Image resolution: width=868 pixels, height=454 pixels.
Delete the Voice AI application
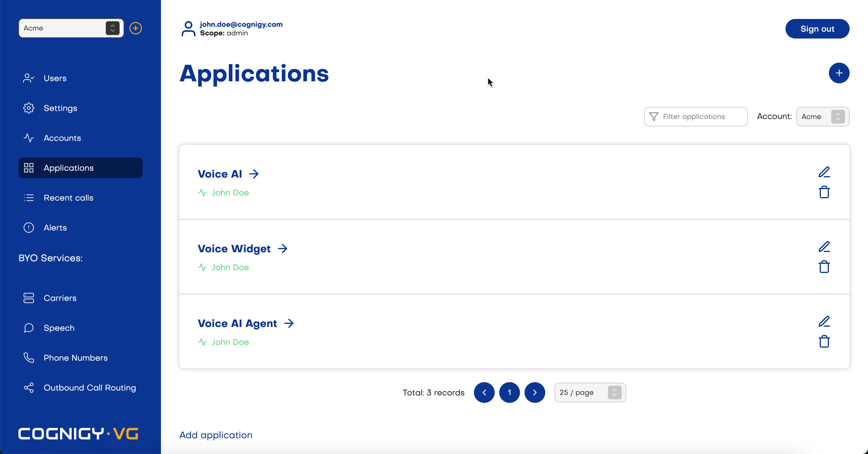[x=824, y=192]
